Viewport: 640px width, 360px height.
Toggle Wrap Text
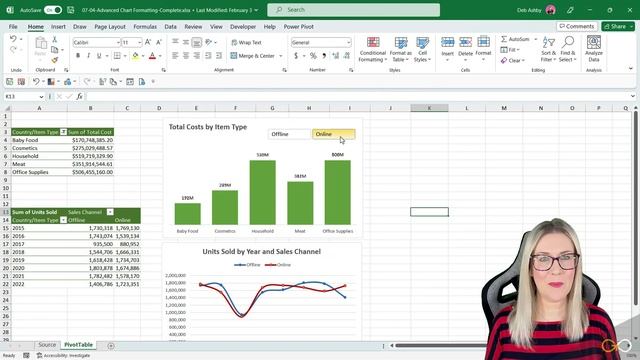click(x=246, y=42)
